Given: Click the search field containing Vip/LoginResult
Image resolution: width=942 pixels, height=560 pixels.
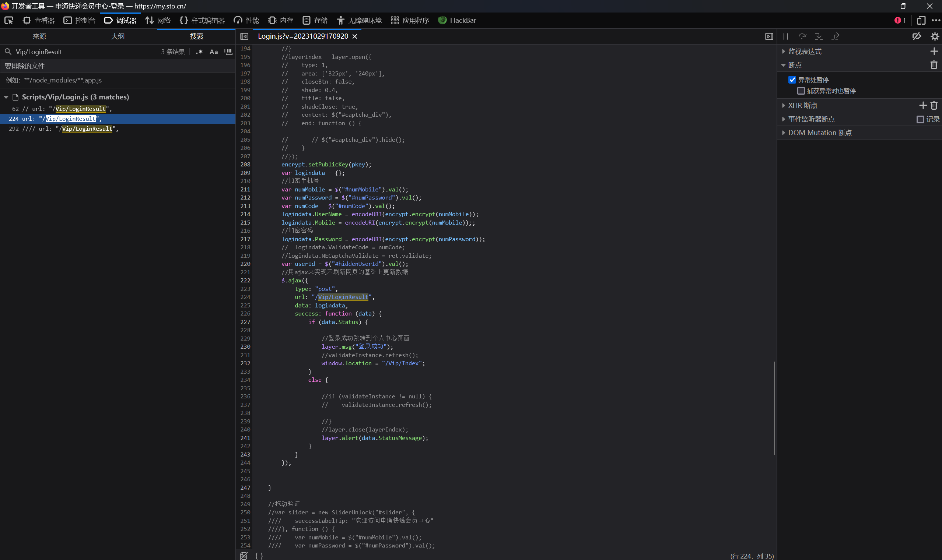Looking at the screenshot, I should click(x=85, y=52).
